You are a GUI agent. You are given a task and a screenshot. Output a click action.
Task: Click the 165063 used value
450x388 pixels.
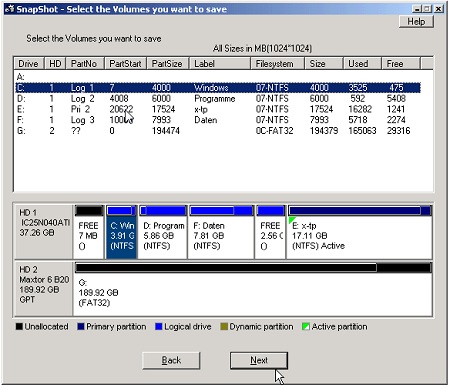tap(362, 131)
